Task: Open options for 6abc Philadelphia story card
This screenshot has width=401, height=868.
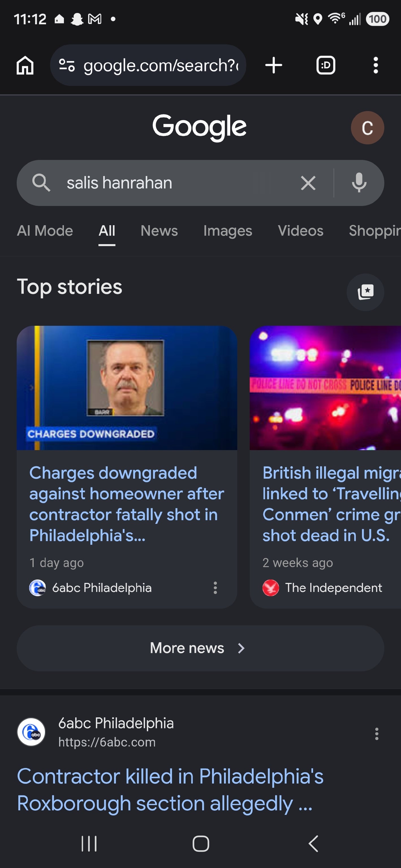Action: coord(215,588)
